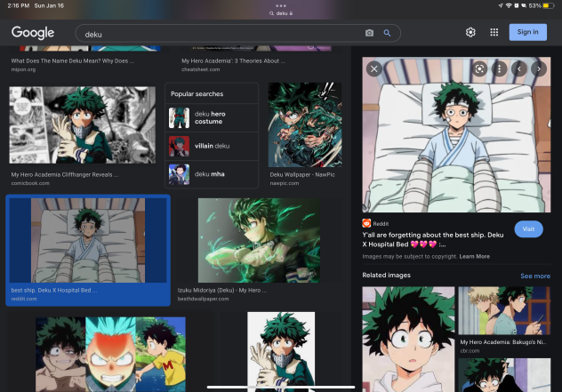The image size is (562, 392).
Task: Close the image preview panel
Action: [373, 68]
